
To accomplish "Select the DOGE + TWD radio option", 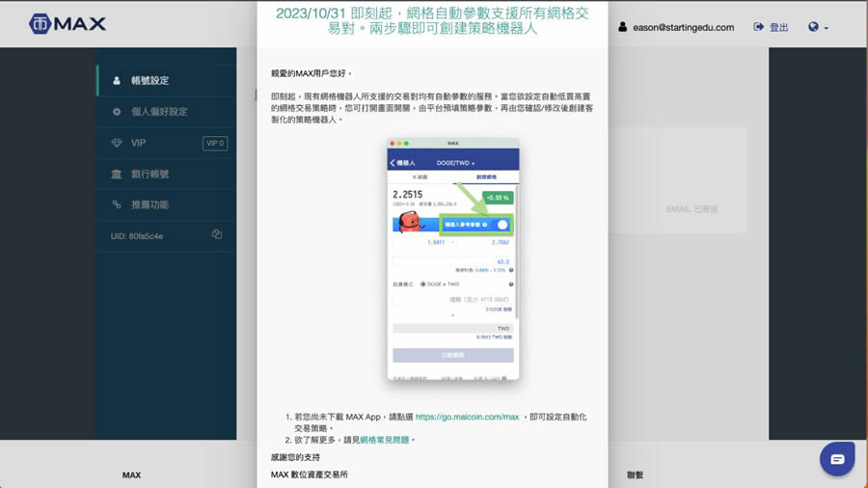I will 423,285.
